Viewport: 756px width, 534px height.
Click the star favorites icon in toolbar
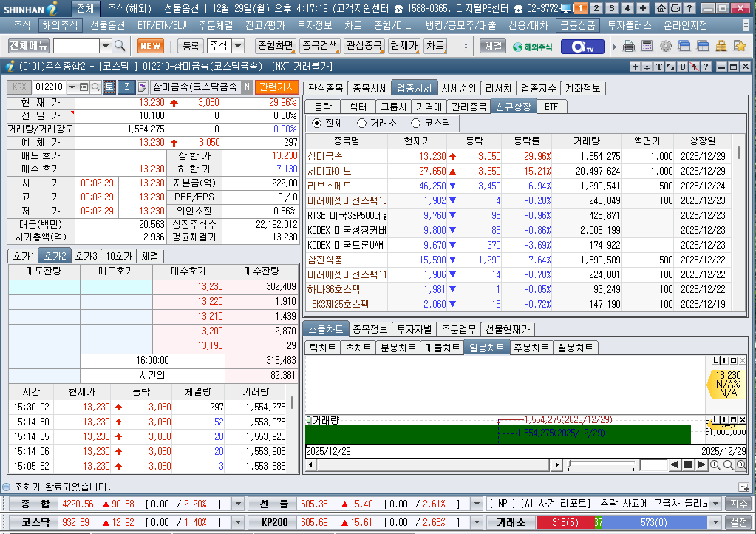pos(740,47)
